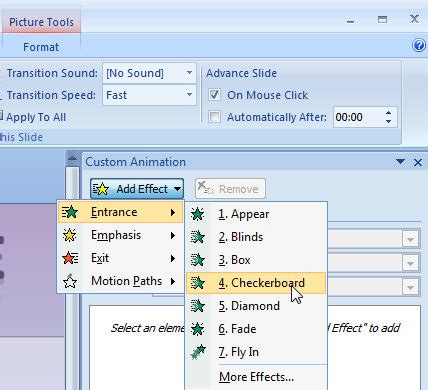Open the Transition Sound dropdown
This screenshot has width=428, height=390.
[189, 73]
